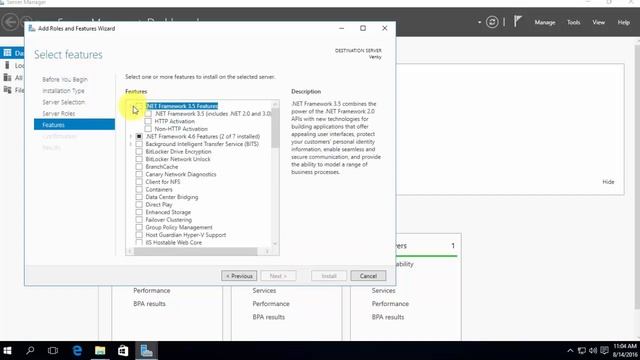Open File Explorer from the taskbar
640x360 pixels.
(x=100, y=351)
